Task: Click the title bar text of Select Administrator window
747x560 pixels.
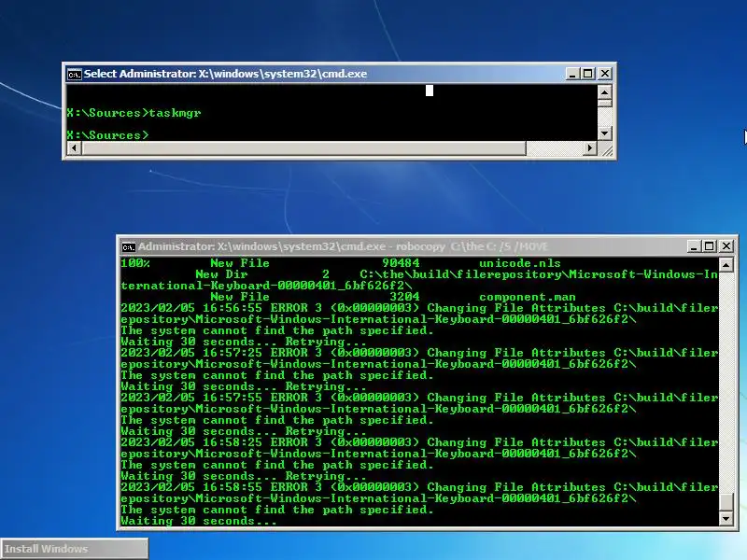Action: (x=225, y=74)
